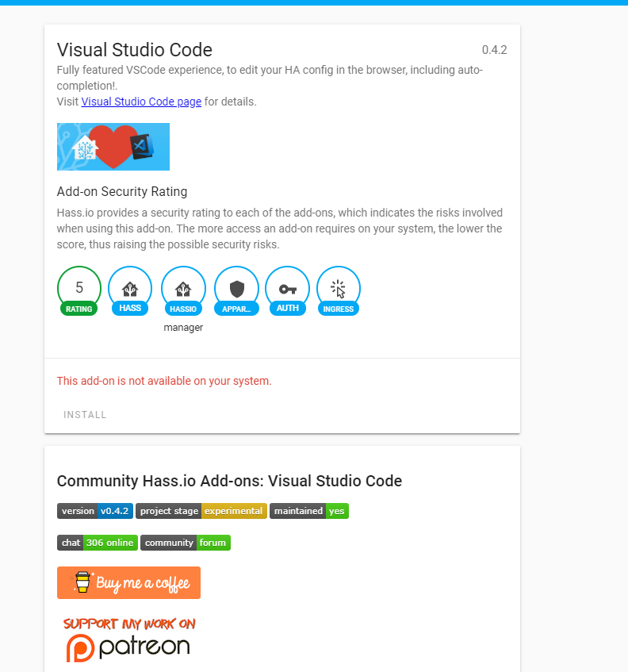Click the Visual Studio Code add-on logo
Viewport: 628px width, 672px height.
(x=113, y=146)
